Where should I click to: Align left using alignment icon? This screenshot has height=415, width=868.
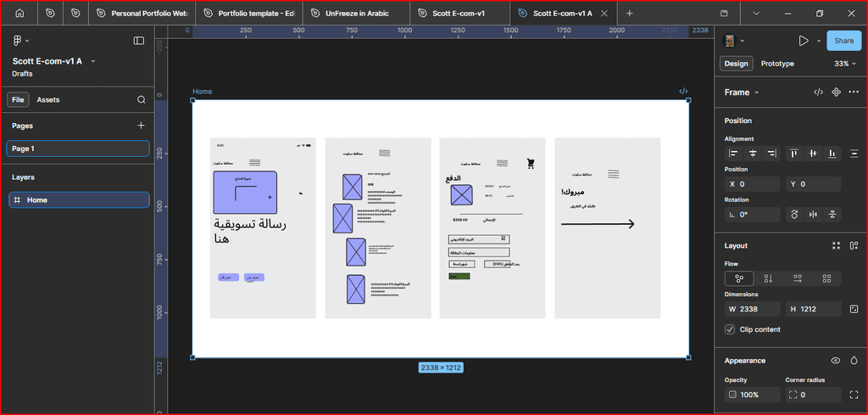[x=733, y=154]
